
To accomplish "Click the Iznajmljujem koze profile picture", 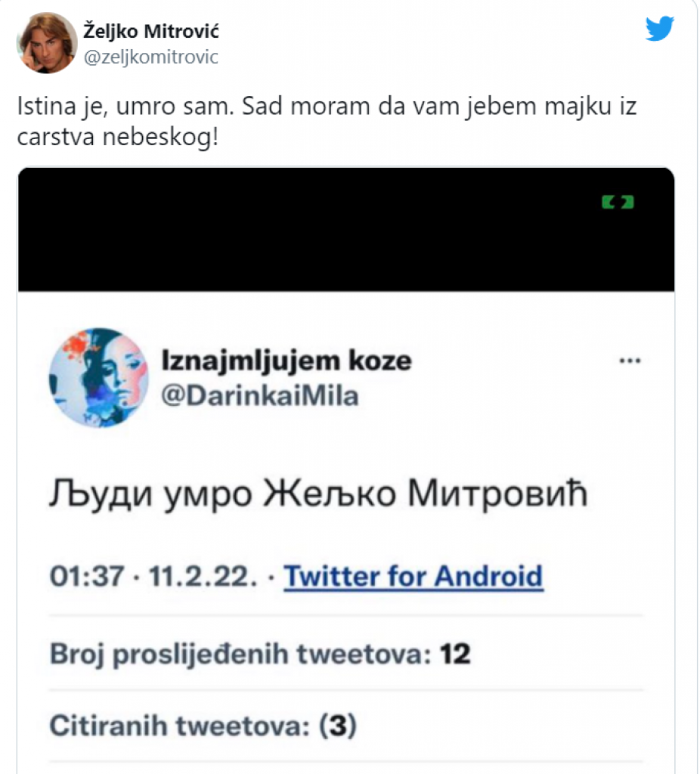I will click(x=98, y=376).
